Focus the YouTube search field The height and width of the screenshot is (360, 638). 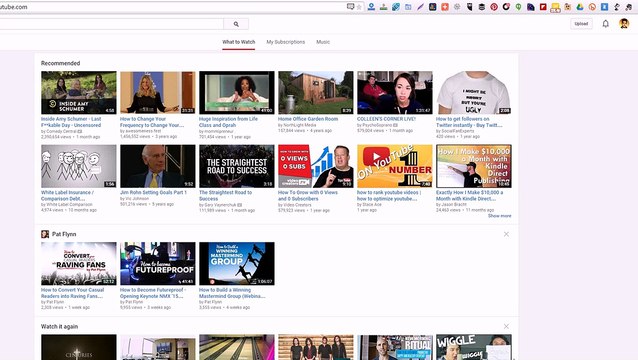pyautogui.click(x=111, y=24)
